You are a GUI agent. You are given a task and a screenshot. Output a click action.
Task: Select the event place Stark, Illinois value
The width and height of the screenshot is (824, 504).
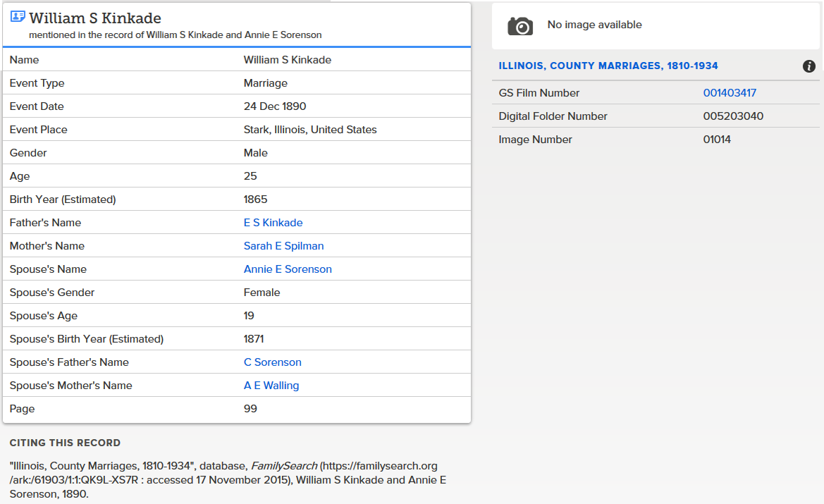(310, 130)
